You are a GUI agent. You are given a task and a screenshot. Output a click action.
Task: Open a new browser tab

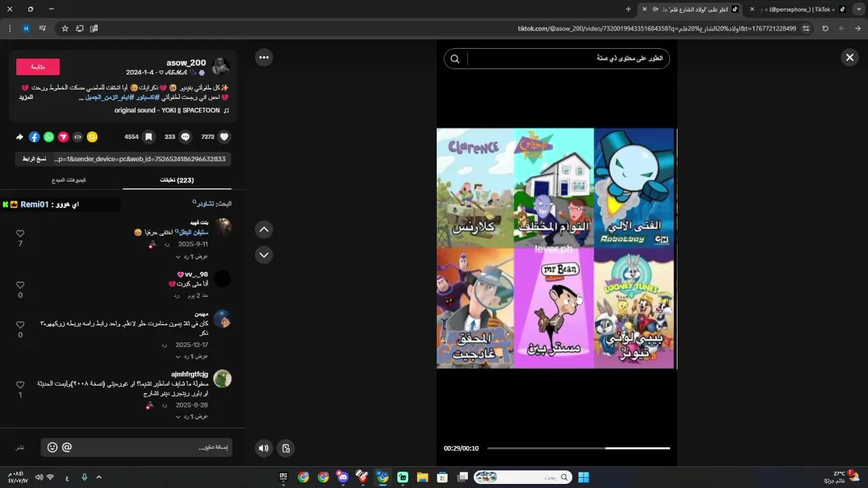(x=628, y=9)
